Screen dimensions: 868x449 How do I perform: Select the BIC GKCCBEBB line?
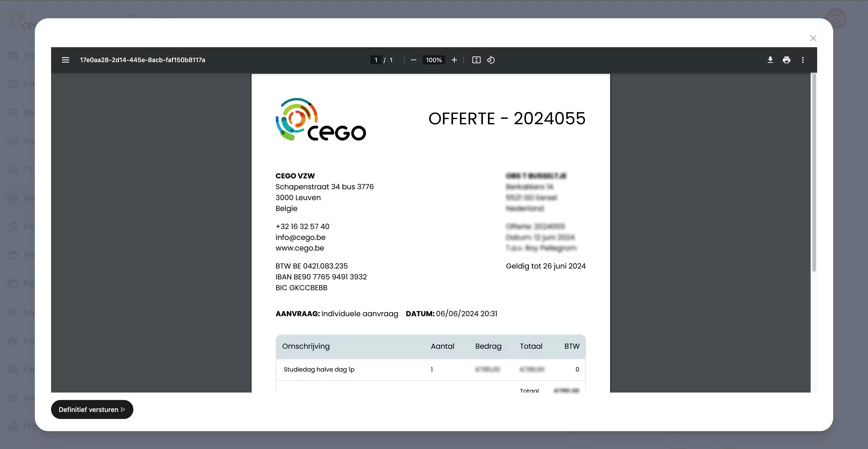301,288
